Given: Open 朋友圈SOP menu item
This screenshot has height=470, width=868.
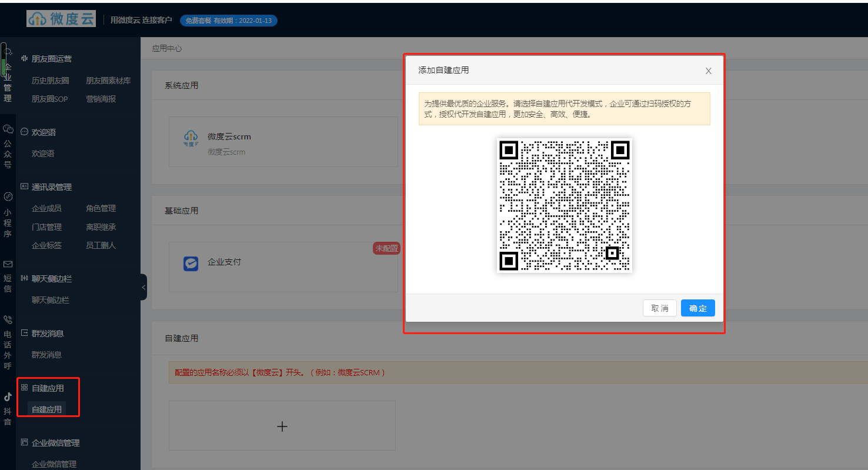Looking at the screenshot, I should click(50, 99).
